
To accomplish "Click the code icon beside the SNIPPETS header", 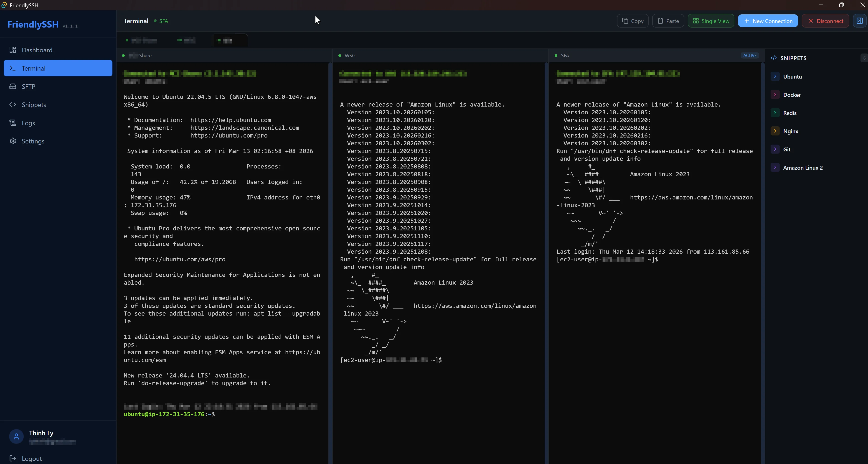I will tap(774, 58).
